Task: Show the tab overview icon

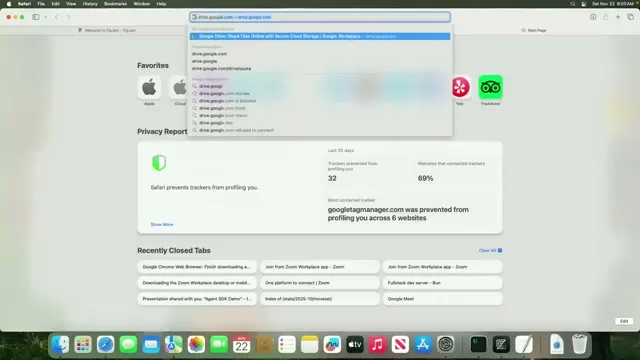Action: click(x=631, y=17)
